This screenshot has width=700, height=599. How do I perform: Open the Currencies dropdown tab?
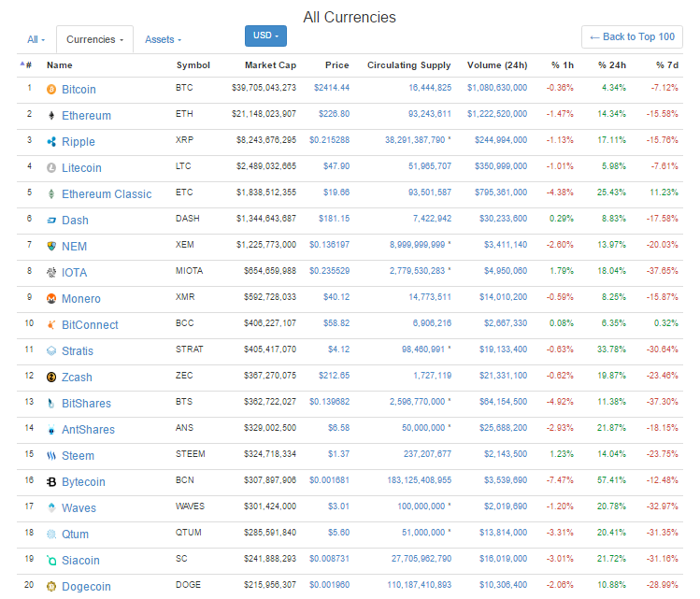(x=94, y=40)
